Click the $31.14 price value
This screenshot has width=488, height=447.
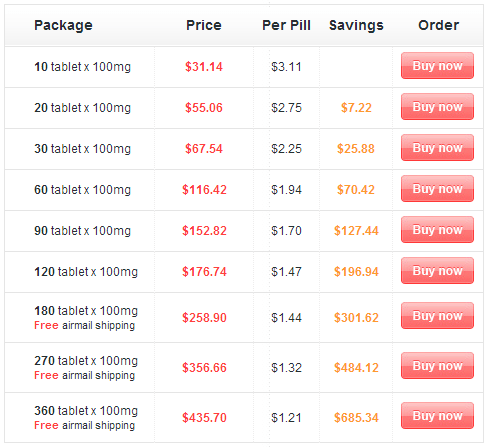pos(204,67)
